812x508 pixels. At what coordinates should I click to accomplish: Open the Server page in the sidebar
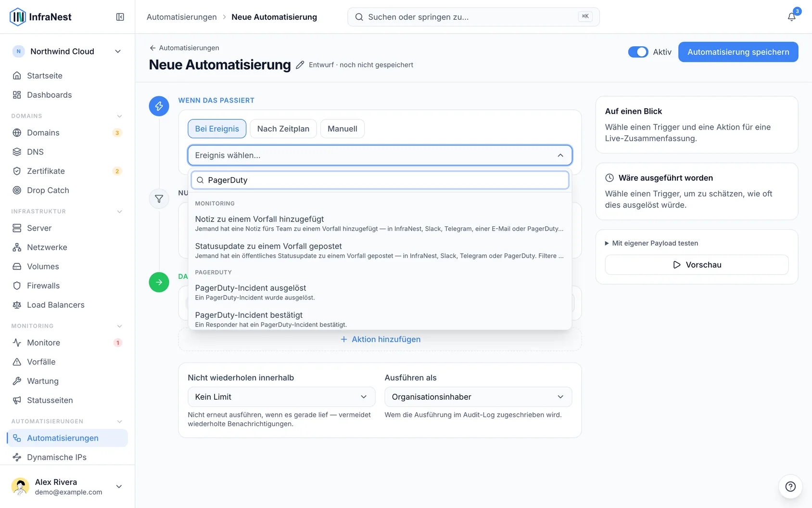(67, 228)
